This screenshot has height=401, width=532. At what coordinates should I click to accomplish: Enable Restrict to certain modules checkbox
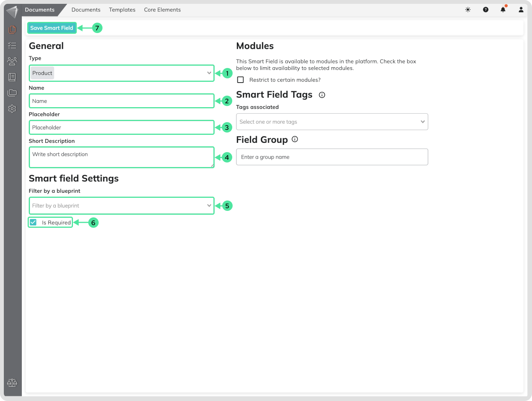point(241,80)
